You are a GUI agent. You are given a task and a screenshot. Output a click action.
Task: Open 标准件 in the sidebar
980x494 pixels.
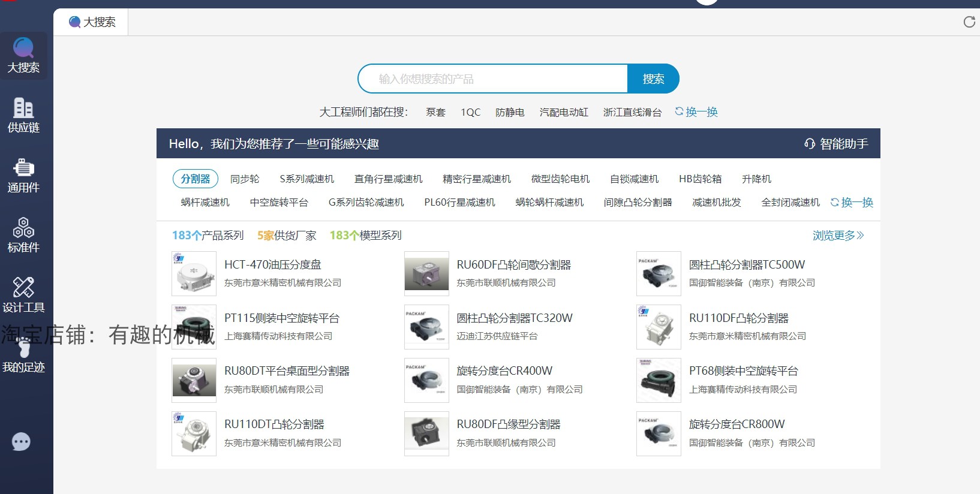point(23,236)
